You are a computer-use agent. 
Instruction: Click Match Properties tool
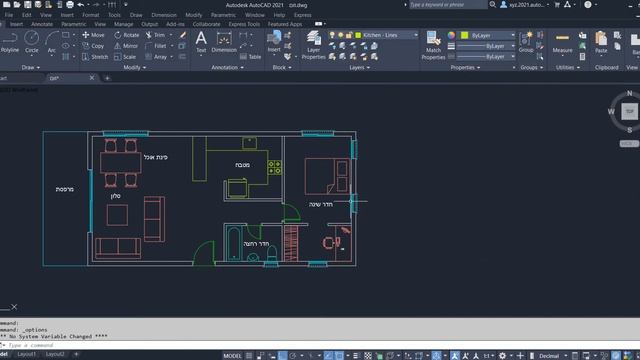tap(433, 45)
